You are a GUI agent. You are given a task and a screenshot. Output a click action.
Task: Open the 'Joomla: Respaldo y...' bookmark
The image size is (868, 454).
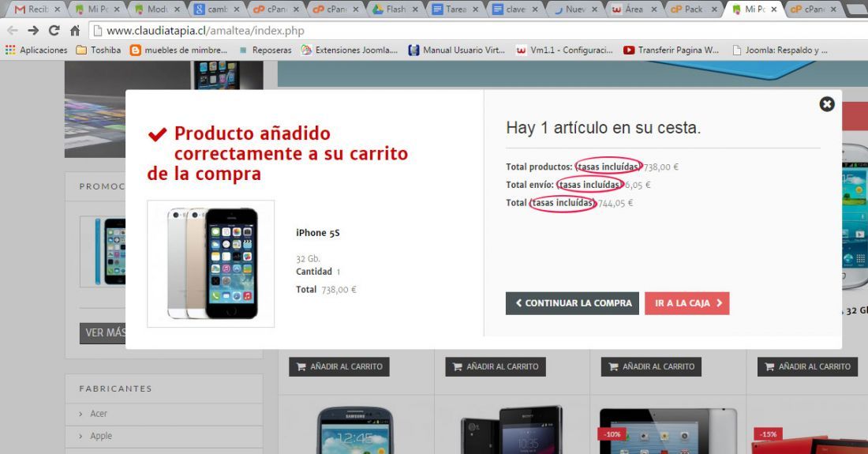780,50
